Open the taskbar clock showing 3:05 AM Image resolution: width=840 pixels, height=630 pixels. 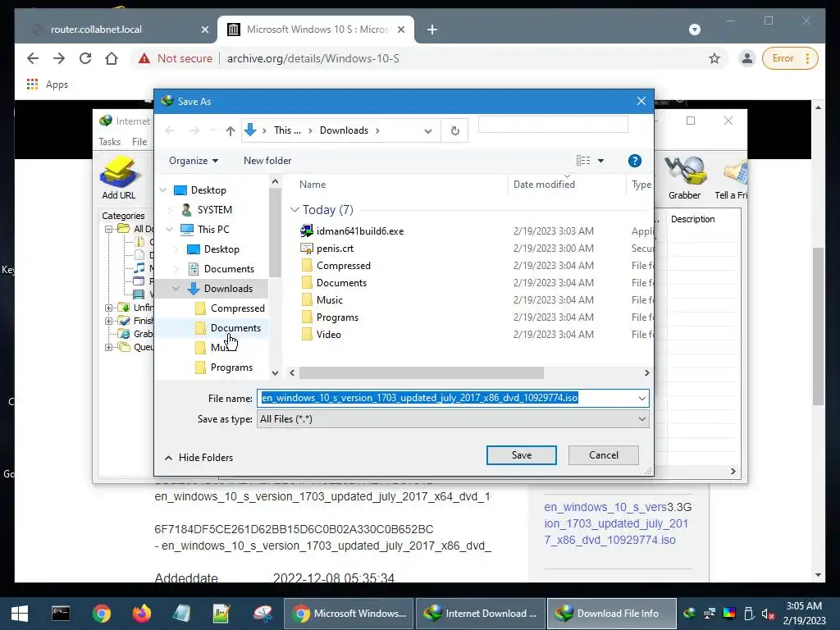[804, 614]
